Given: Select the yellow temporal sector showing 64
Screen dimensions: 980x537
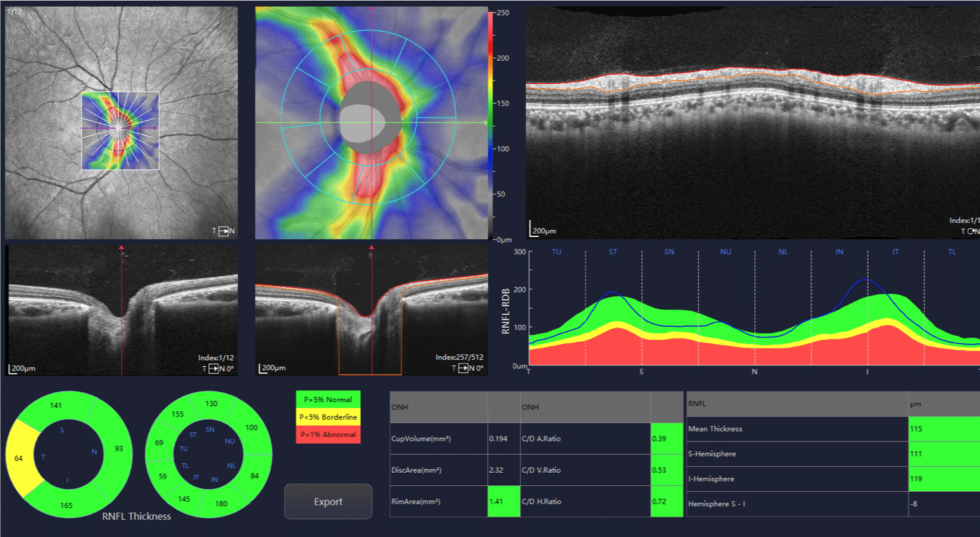Looking at the screenshot, I should coord(19,458).
